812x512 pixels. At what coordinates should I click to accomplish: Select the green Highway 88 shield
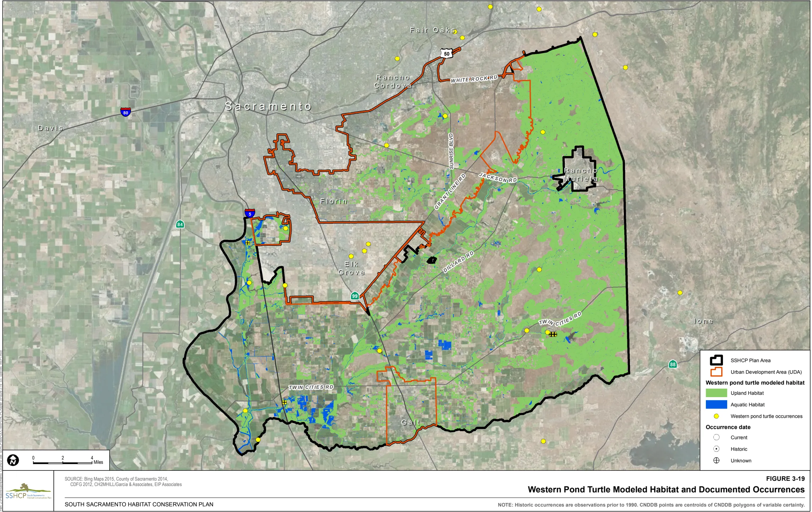(x=673, y=364)
